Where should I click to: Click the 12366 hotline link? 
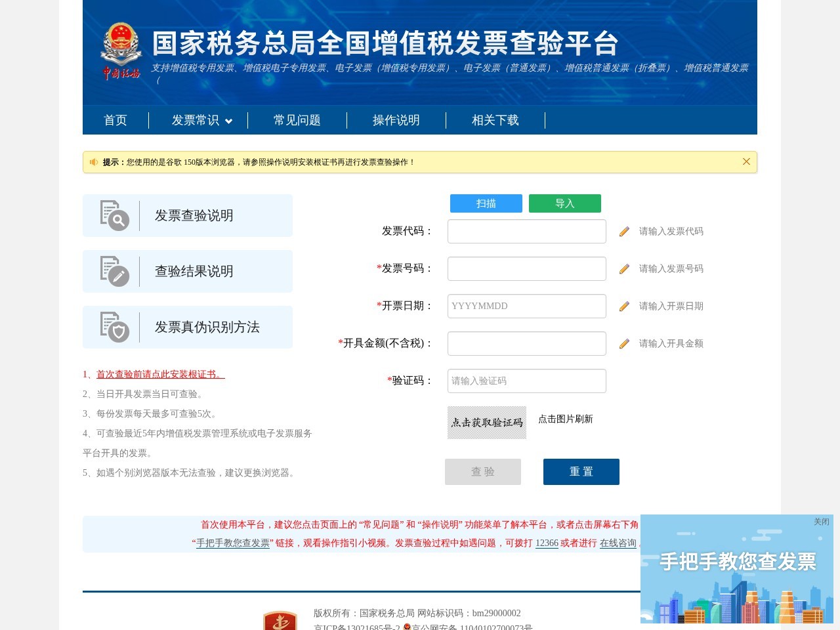tap(547, 543)
